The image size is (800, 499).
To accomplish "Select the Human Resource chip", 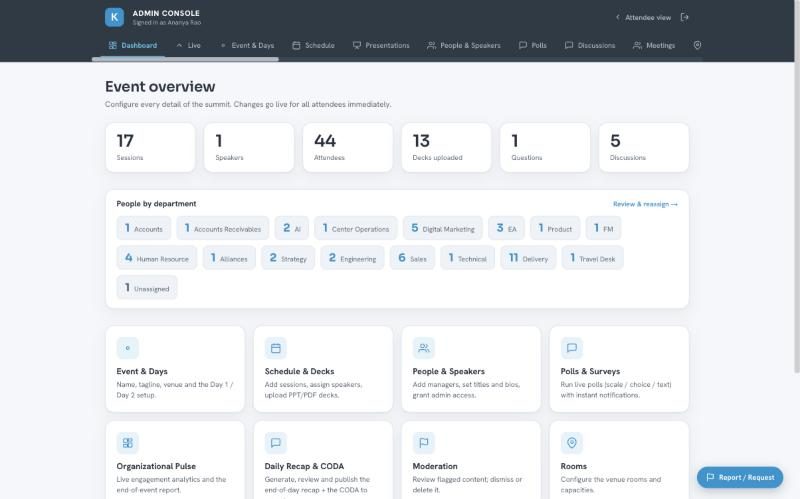I will 157,258.
